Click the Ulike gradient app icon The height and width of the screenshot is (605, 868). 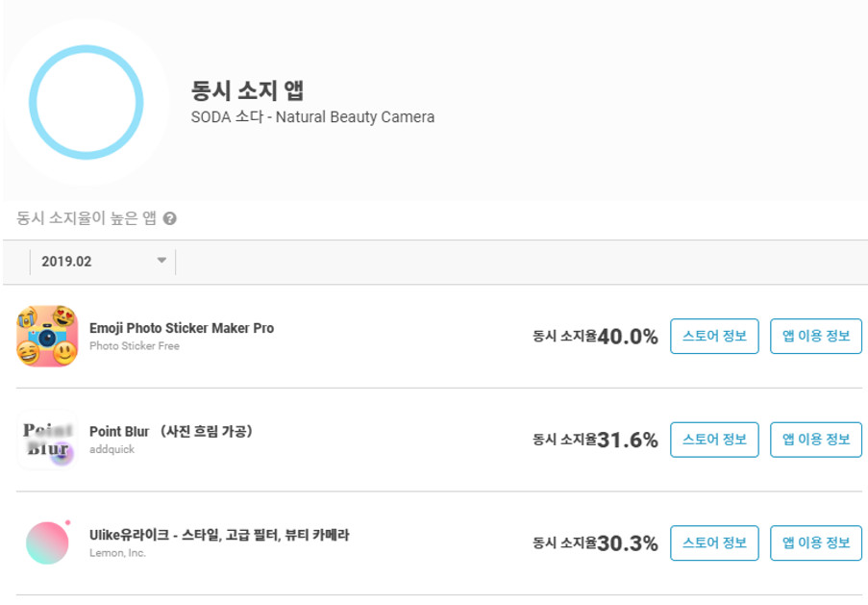tap(48, 542)
